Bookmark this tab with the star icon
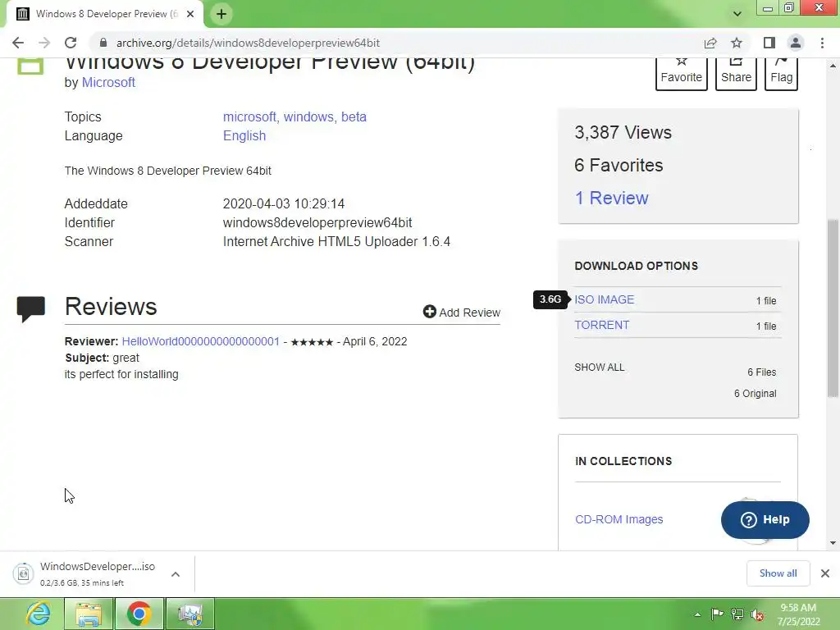840x630 pixels. tap(737, 43)
